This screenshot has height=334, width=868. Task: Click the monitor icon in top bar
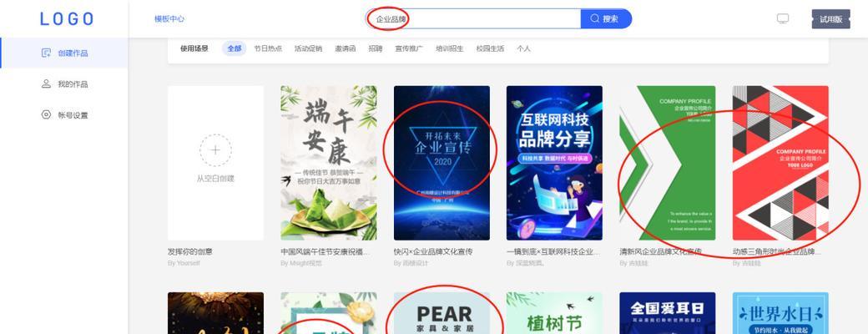coord(783,19)
